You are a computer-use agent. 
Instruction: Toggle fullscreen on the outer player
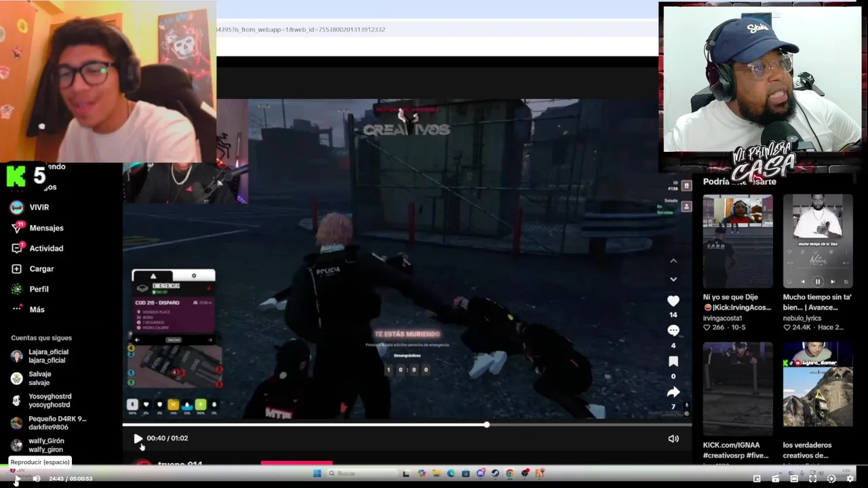(813, 479)
